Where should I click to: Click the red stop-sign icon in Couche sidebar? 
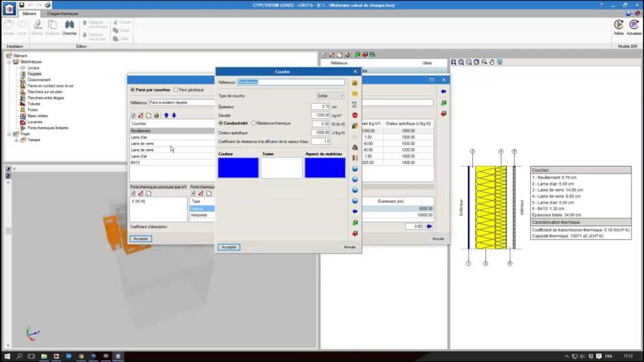[355, 115]
